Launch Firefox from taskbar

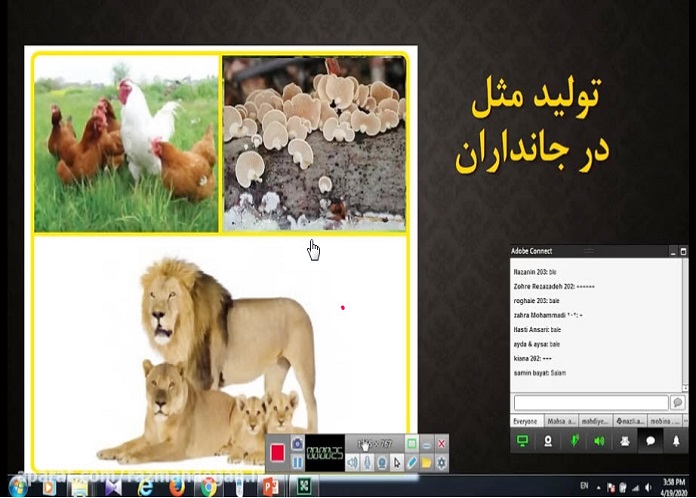(177, 487)
